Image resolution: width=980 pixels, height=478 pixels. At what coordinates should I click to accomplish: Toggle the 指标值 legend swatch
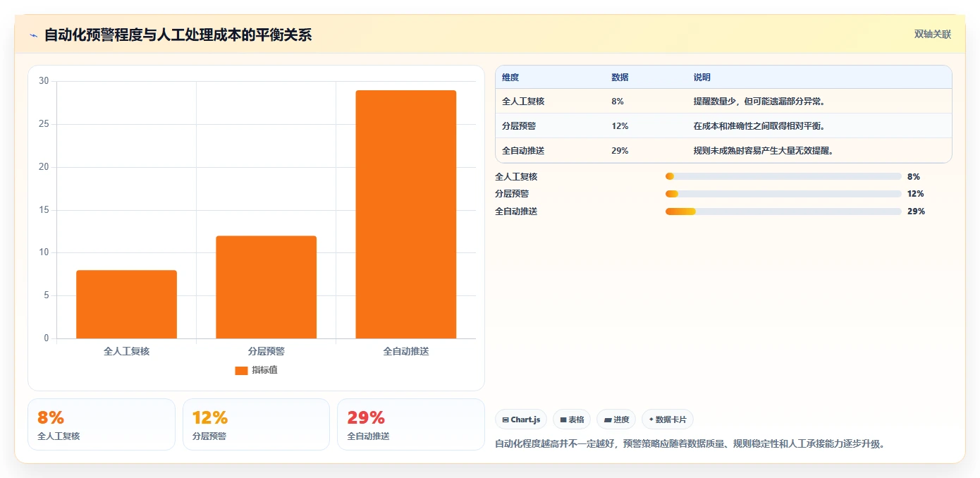point(241,370)
